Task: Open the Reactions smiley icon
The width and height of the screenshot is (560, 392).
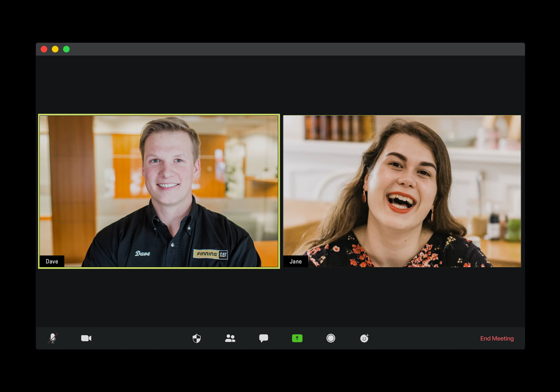Action: pyautogui.click(x=364, y=338)
